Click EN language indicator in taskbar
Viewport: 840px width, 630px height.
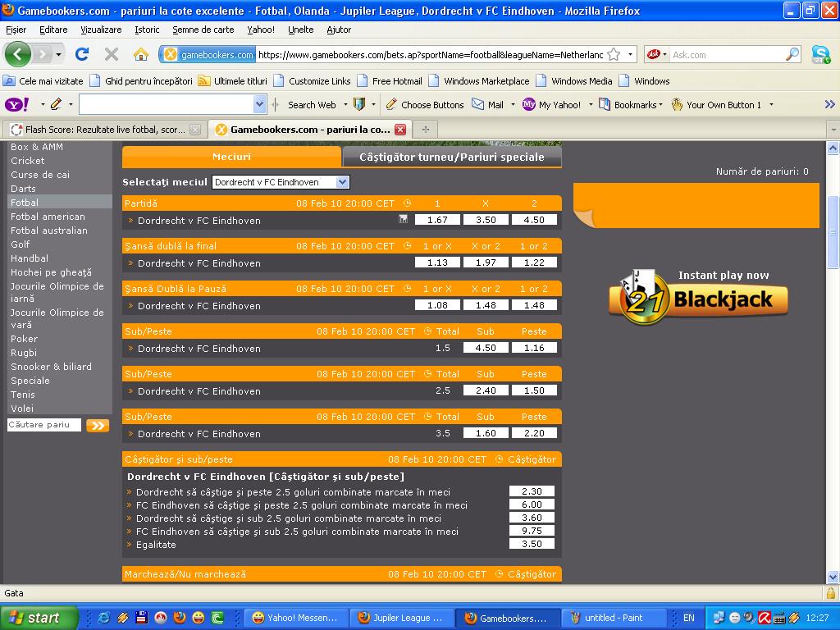tap(688, 618)
